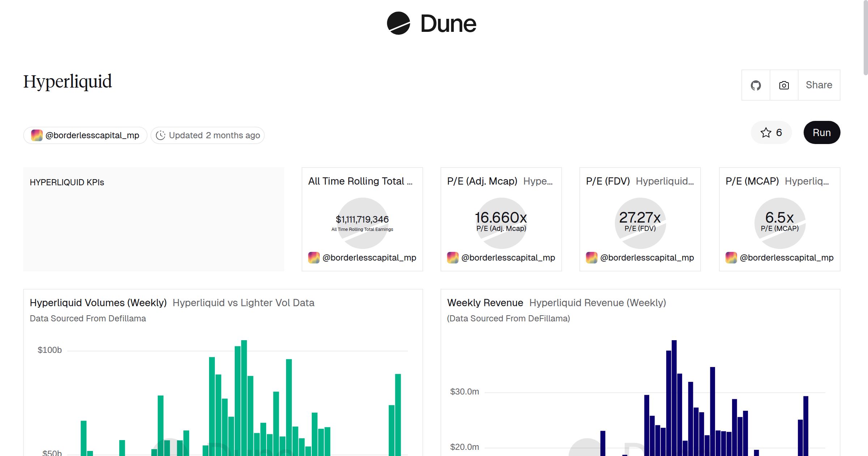Open Hyperliquid Volumes (Weekly) chart title
Image resolution: width=868 pixels, height=456 pixels.
[x=98, y=303]
